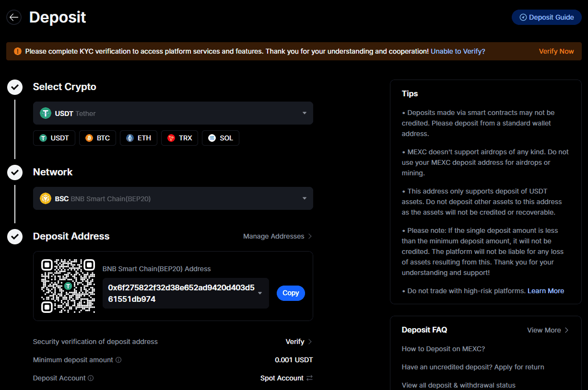Choose the BTC quick-select chip
Image resolution: width=588 pixels, height=390 pixels.
coord(97,138)
